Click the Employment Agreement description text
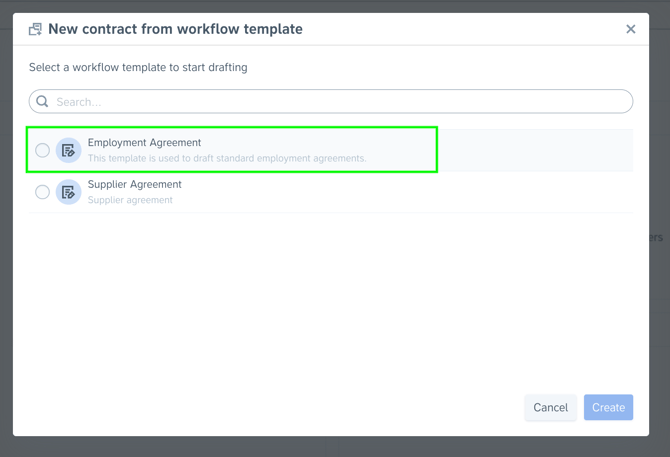The width and height of the screenshot is (670, 457). tap(226, 158)
